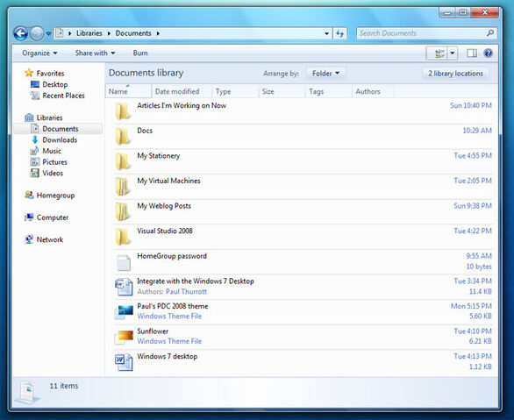Click the My Virtual Machines folder icon

(123, 187)
